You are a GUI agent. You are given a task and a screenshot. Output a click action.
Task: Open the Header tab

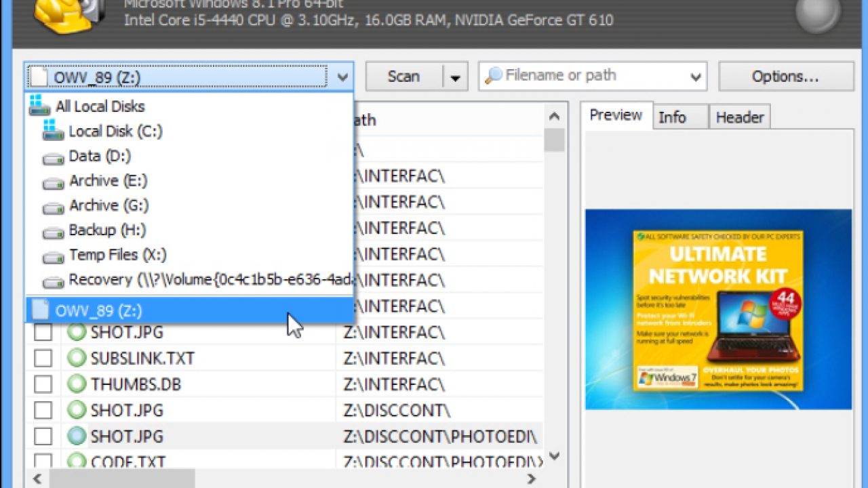[x=740, y=117]
